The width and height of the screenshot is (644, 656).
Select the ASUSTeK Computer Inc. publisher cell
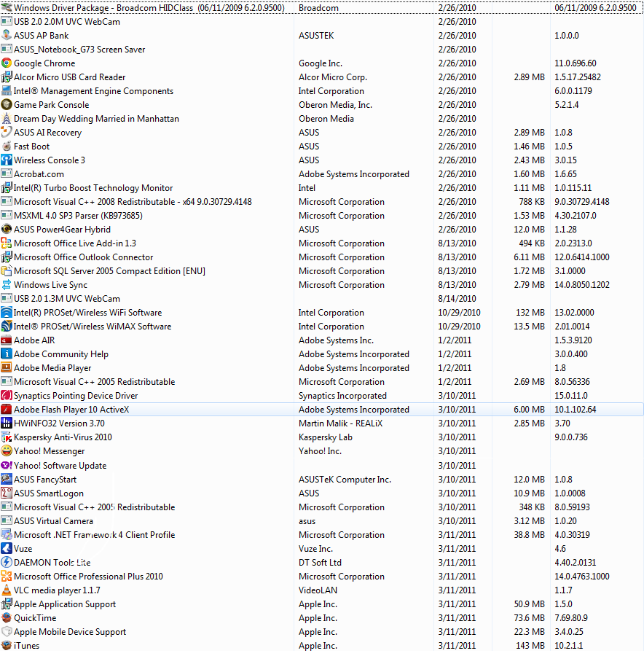pyautogui.click(x=345, y=480)
